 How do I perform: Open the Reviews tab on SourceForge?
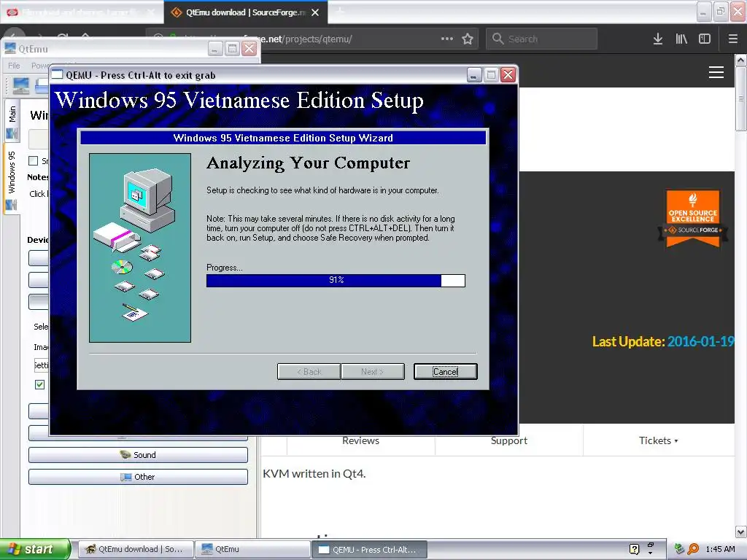pos(360,440)
